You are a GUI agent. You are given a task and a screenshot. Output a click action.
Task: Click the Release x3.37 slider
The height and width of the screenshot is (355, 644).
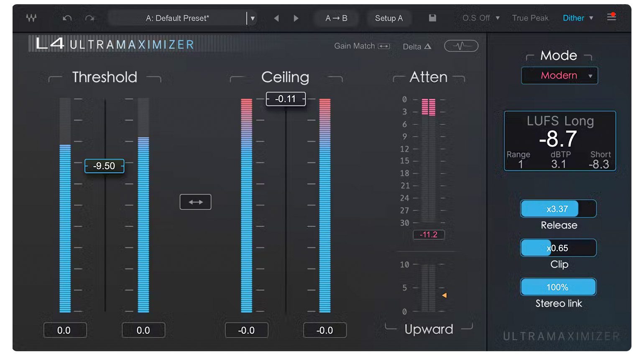coord(558,209)
